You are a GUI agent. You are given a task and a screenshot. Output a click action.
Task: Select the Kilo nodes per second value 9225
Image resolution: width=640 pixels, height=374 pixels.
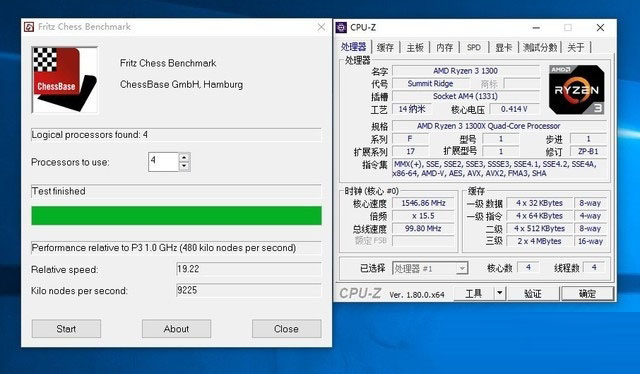[x=249, y=290]
